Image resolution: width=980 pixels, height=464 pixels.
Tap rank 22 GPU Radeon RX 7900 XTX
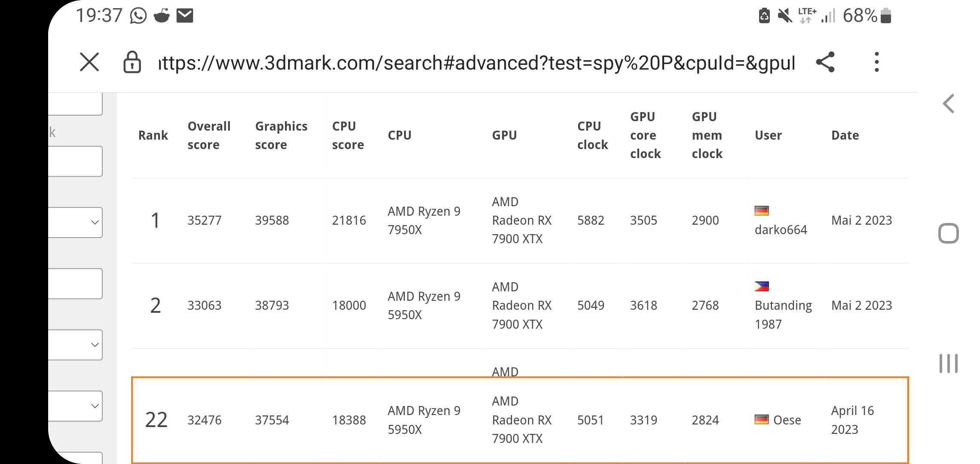pyautogui.click(x=522, y=420)
